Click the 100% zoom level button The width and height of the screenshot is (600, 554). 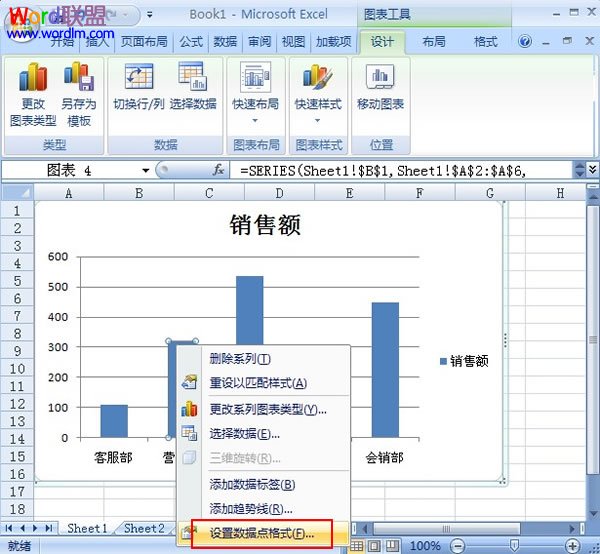tap(425, 546)
